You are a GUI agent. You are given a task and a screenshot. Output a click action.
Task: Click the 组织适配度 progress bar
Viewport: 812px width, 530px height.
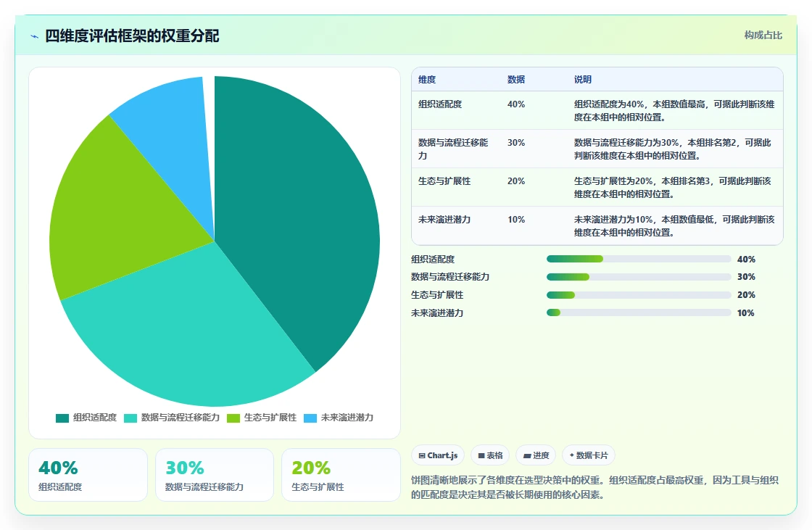(639, 259)
